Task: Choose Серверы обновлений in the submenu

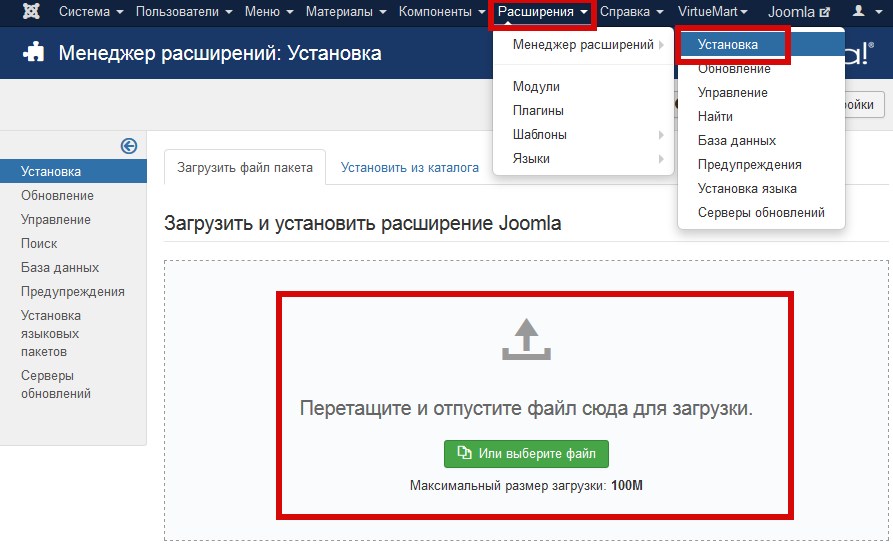Action: pyautogui.click(x=761, y=212)
